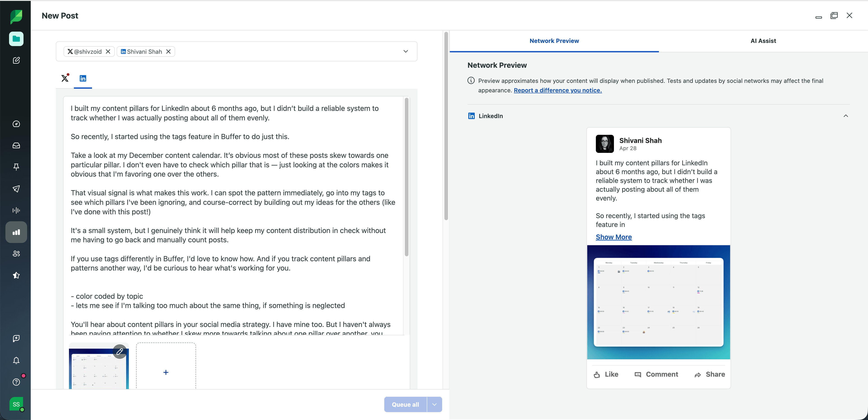868x420 pixels.
Task: Click the text editor scrollbar
Action: [407, 177]
